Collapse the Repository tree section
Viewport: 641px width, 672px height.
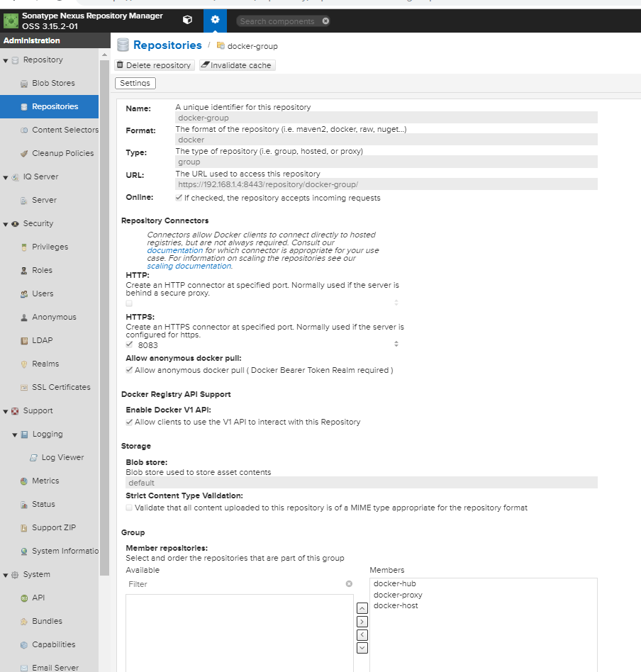point(6,60)
